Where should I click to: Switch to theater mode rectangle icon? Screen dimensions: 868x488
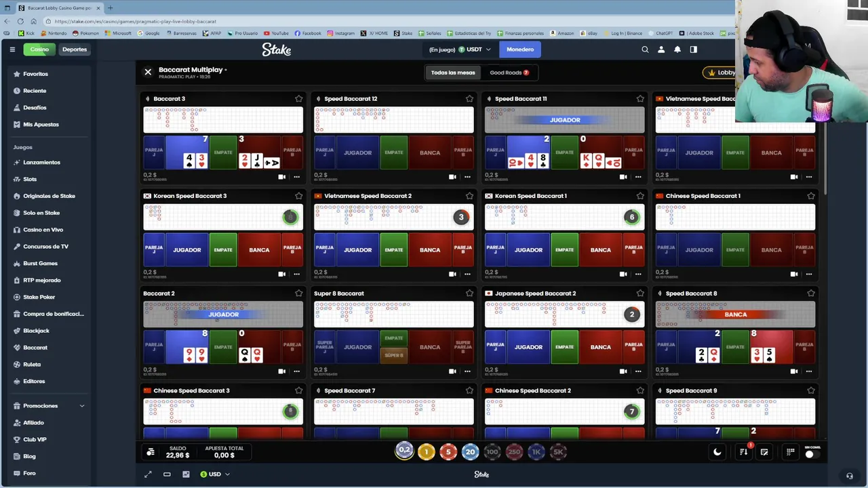click(167, 474)
